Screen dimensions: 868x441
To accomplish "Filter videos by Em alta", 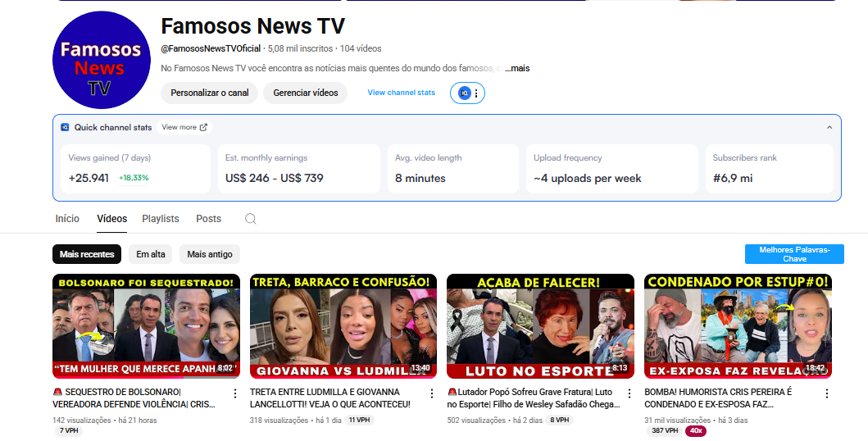I will [151, 255].
